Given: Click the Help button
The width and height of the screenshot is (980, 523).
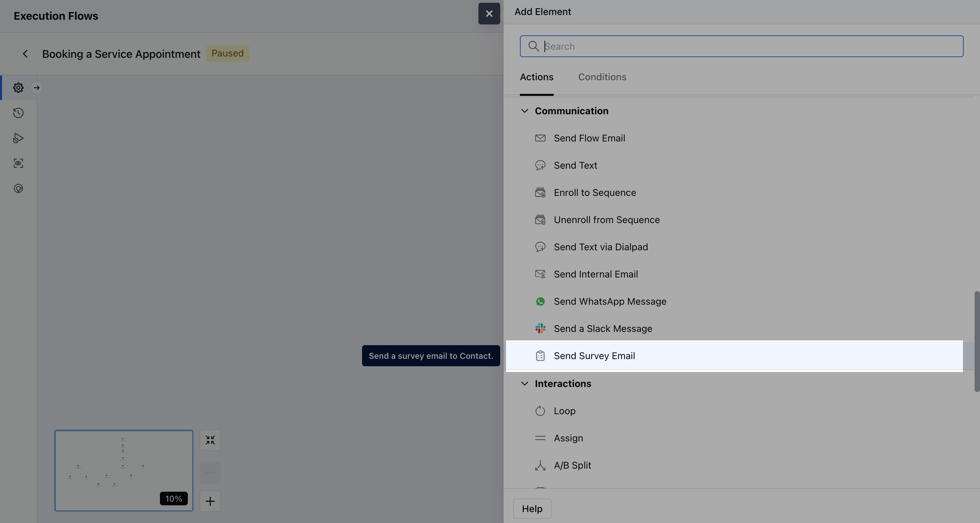Looking at the screenshot, I should [x=532, y=509].
